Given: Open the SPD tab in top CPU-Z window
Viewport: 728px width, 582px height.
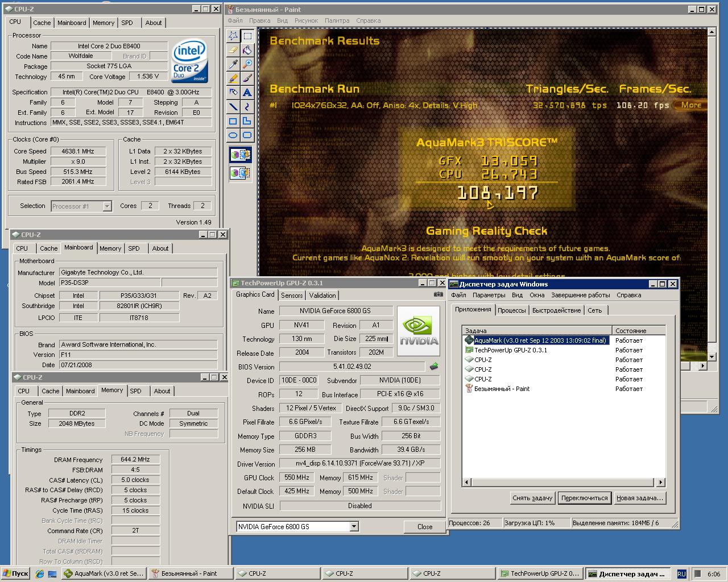Looking at the screenshot, I should (127, 23).
